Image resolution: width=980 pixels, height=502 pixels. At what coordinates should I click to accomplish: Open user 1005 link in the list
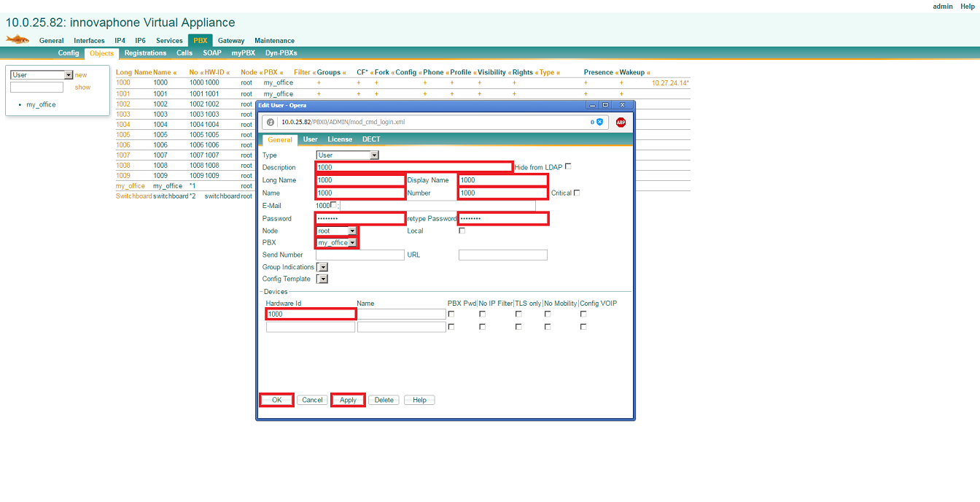(x=122, y=135)
